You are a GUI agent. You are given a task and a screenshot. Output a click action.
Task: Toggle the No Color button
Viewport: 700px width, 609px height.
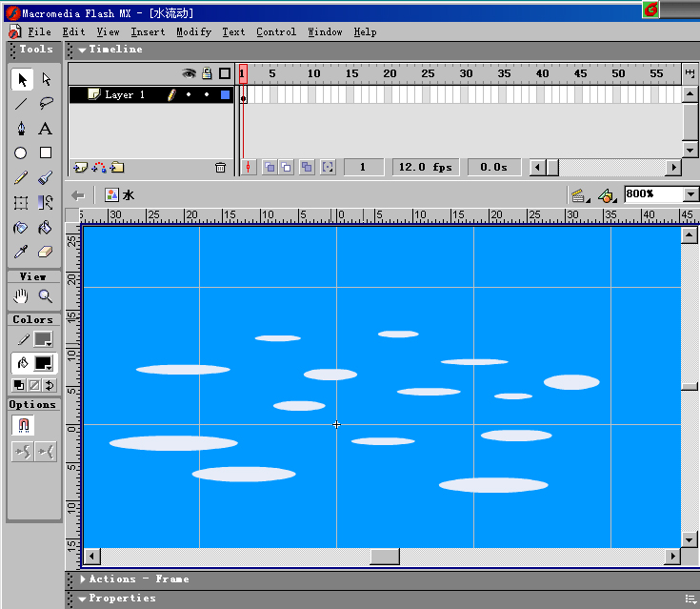(x=34, y=385)
